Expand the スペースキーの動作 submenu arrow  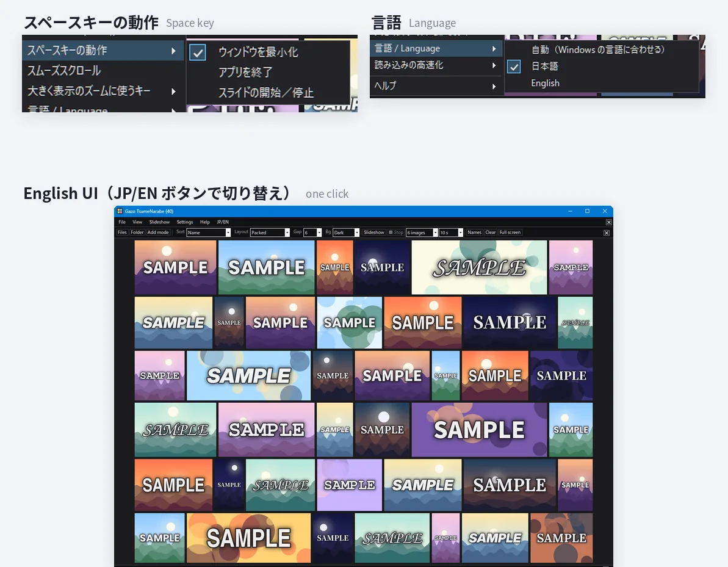[x=174, y=51]
